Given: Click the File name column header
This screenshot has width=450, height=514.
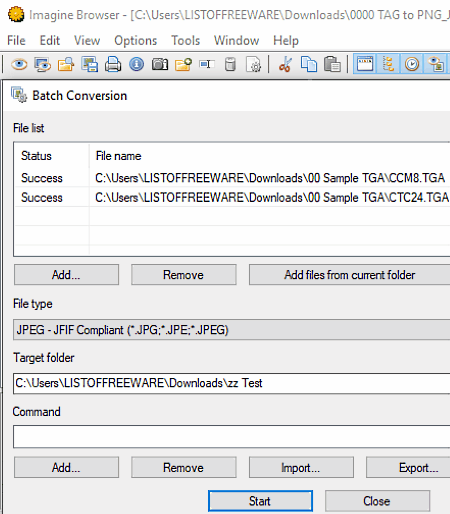Looking at the screenshot, I should click(270, 156).
